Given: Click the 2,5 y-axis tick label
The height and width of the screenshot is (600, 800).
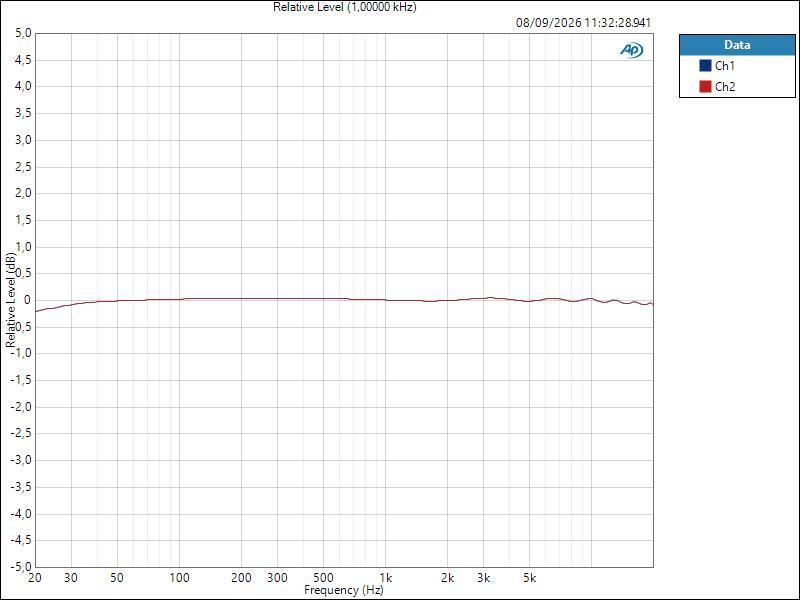Looking at the screenshot, I should [x=23, y=167].
